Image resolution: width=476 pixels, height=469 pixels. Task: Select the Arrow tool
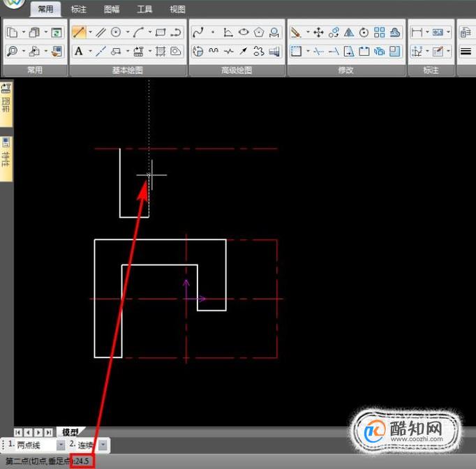pyautogui.click(x=243, y=51)
